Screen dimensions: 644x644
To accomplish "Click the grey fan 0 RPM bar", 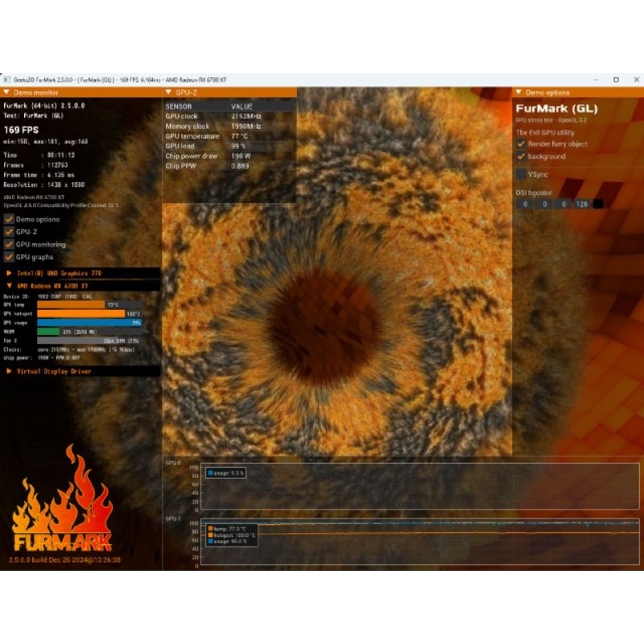I will coord(89,341).
